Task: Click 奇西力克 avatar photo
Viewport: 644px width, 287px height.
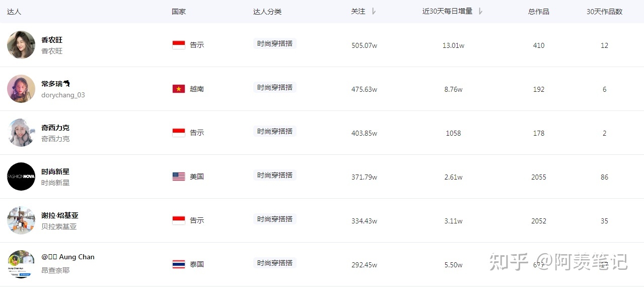Action: coord(21,133)
